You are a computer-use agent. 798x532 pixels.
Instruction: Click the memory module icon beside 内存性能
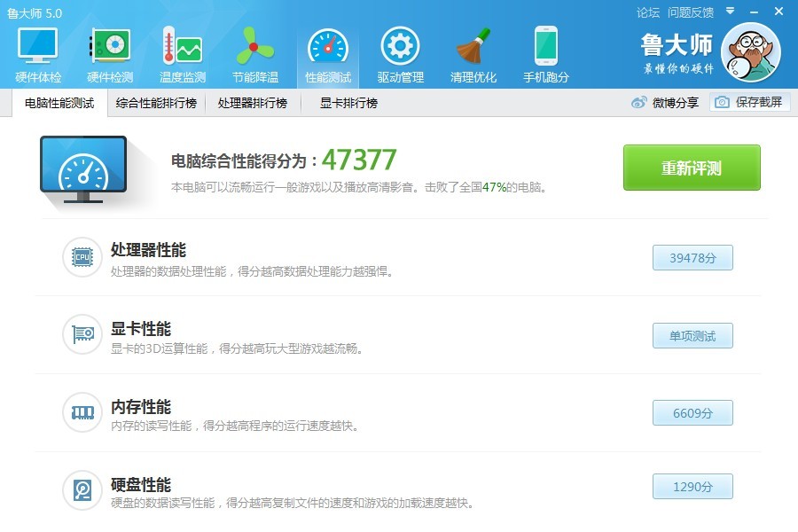82,411
